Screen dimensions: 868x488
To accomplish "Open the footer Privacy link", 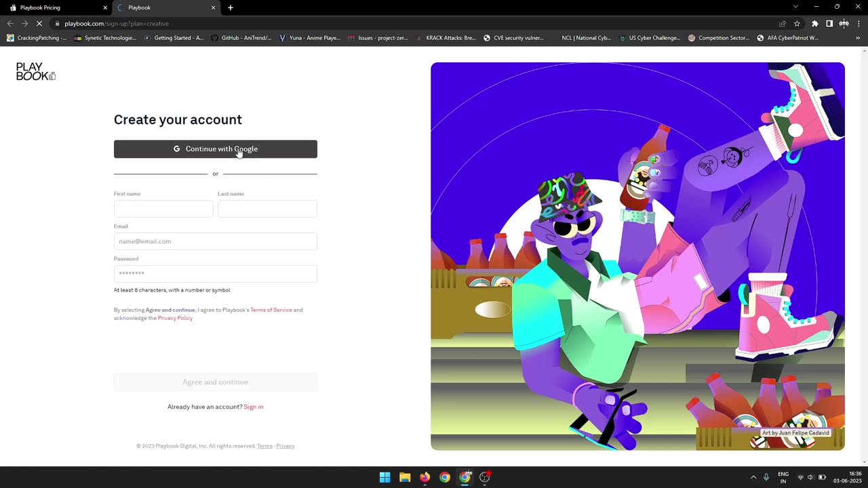I will 285,446.
